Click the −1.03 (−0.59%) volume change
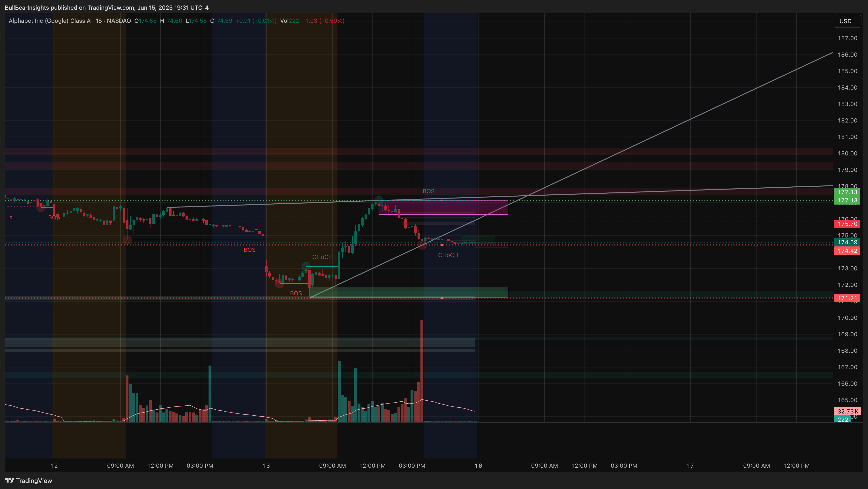Viewport: 868px width, 489px height. click(x=323, y=21)
